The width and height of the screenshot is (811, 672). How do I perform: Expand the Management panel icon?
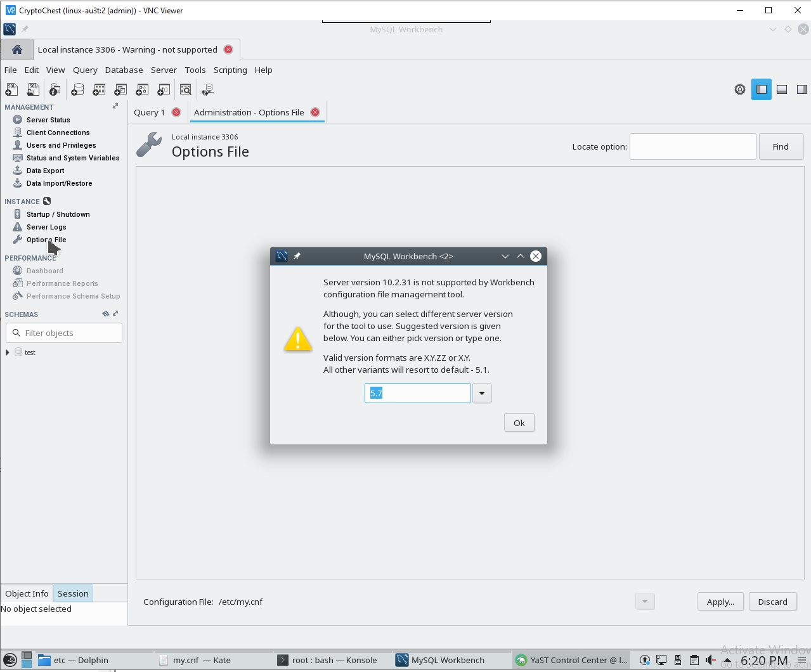click(x=115, y=107)
